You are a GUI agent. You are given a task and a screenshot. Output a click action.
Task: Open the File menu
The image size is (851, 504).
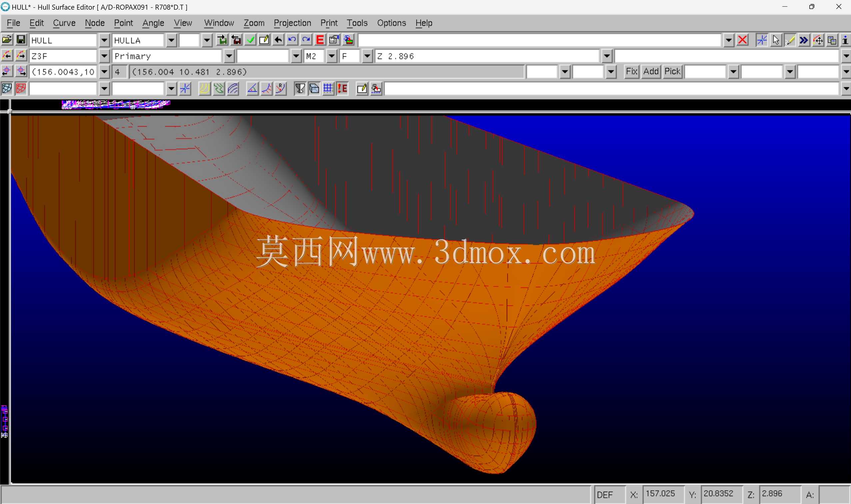pos(13,23)
